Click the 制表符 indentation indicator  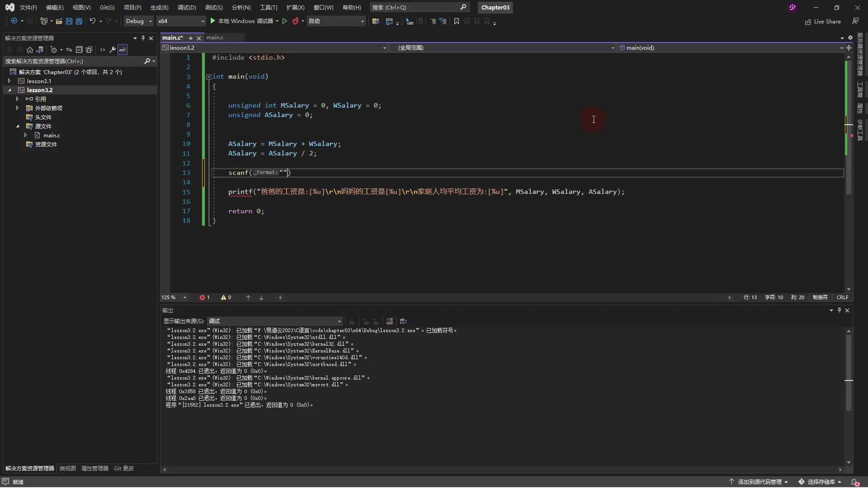[820, 297]
